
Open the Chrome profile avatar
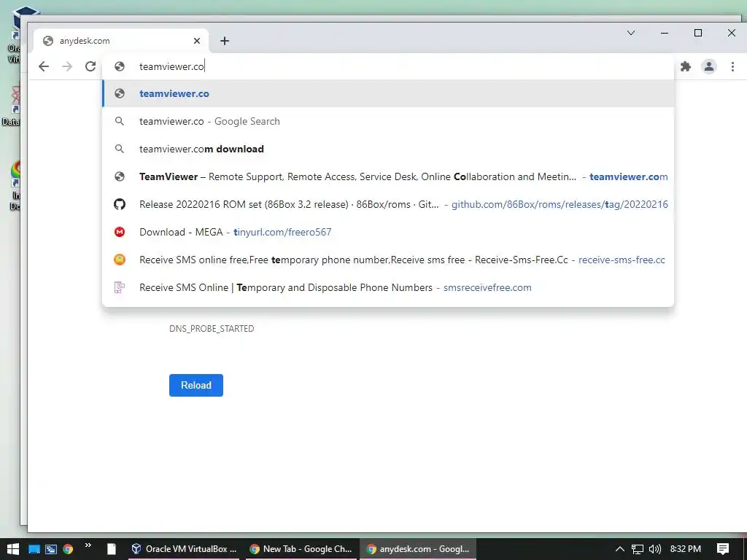click(709, 66)
